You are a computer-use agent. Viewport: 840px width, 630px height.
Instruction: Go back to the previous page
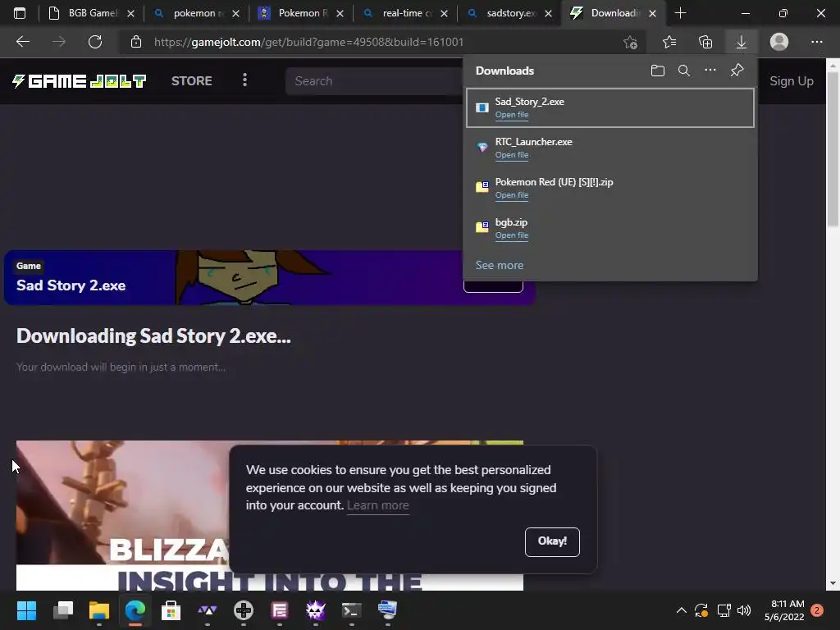pos(22,42)
